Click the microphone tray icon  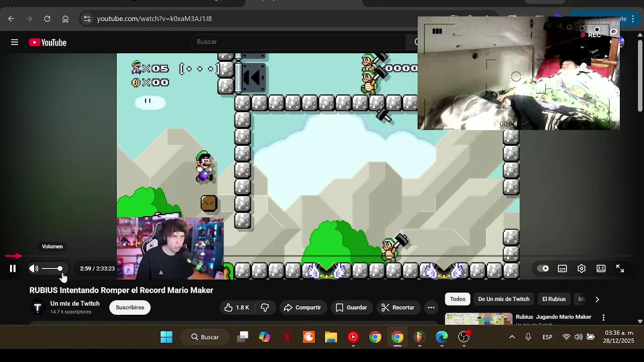tap(528, 337)
